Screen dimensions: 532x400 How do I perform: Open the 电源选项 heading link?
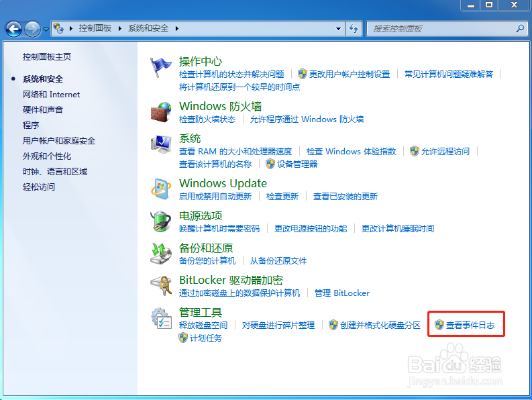point(201,215)
